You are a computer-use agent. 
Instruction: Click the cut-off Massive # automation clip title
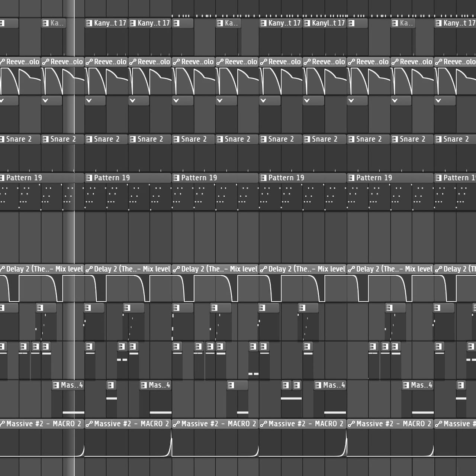(459, 424)
